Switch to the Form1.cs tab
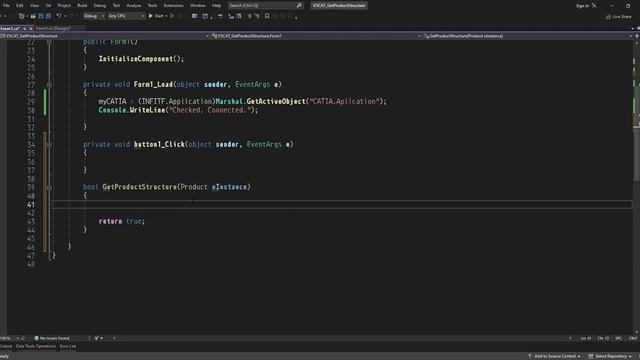The image size is (640, 360). click(x=10, y=29)
